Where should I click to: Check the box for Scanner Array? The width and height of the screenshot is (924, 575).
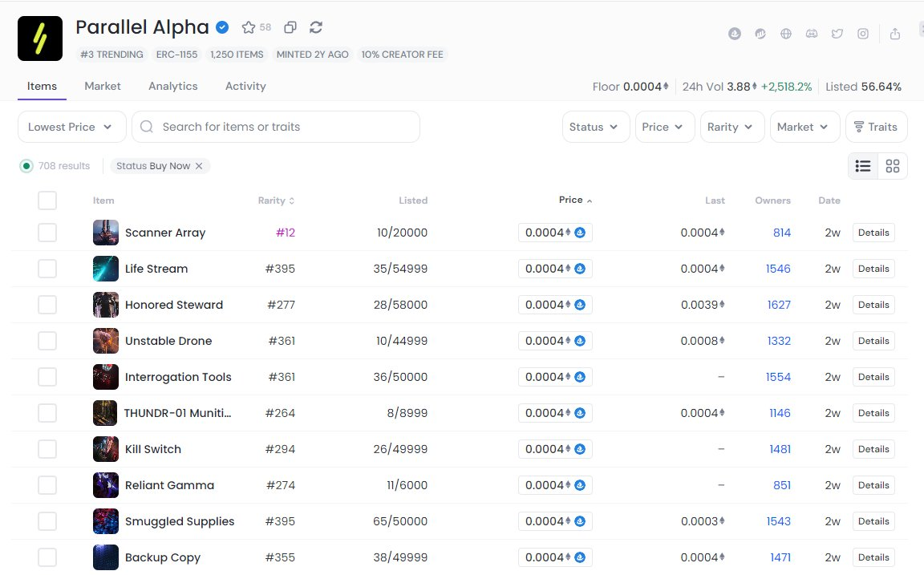47,233
